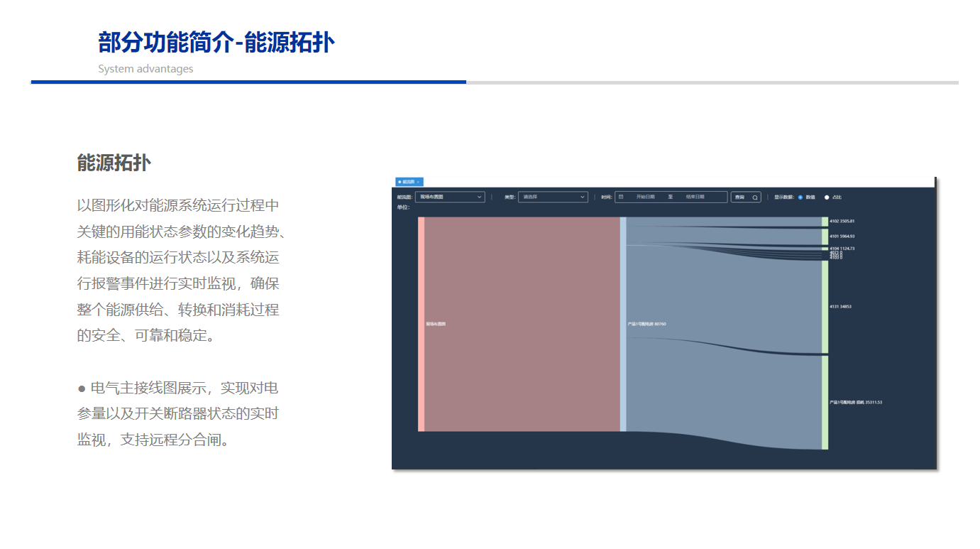
Task: Click the green 4102 node bar
Action: [825, 222]
